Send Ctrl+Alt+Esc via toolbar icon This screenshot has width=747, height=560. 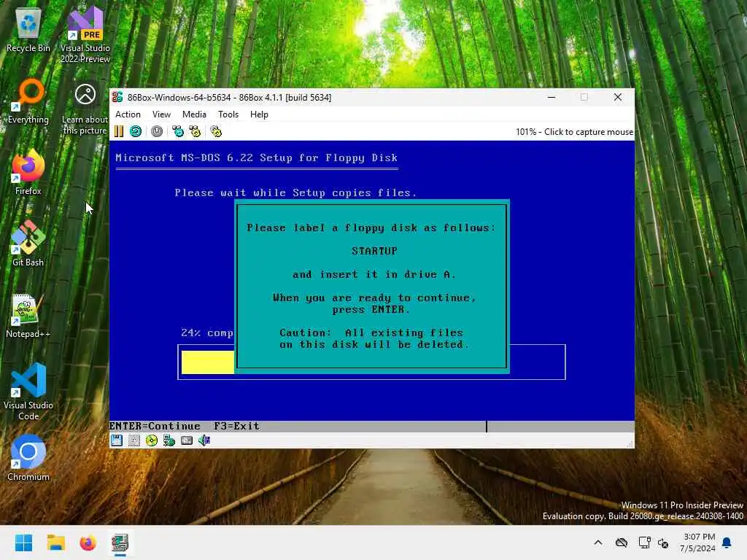click(x=195, y=131)
